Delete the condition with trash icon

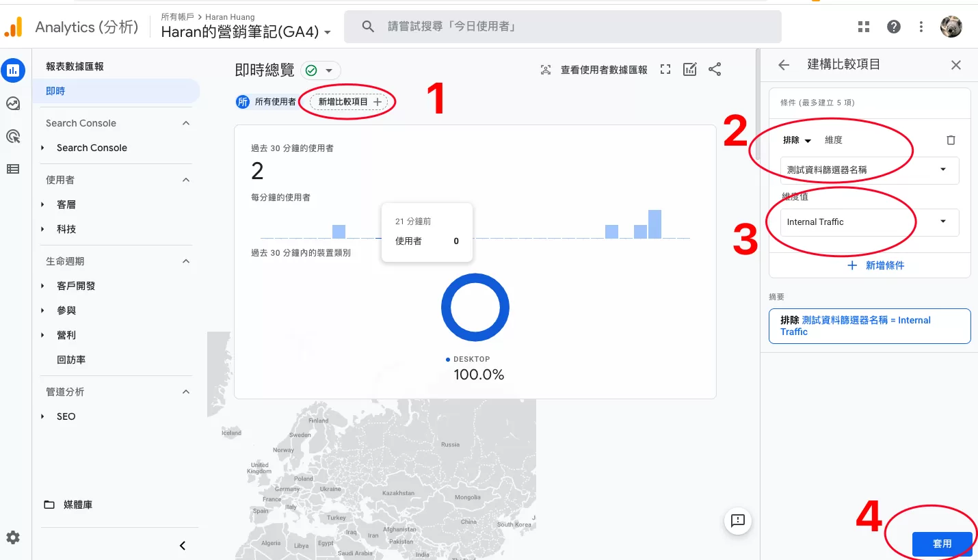(951, 140)
